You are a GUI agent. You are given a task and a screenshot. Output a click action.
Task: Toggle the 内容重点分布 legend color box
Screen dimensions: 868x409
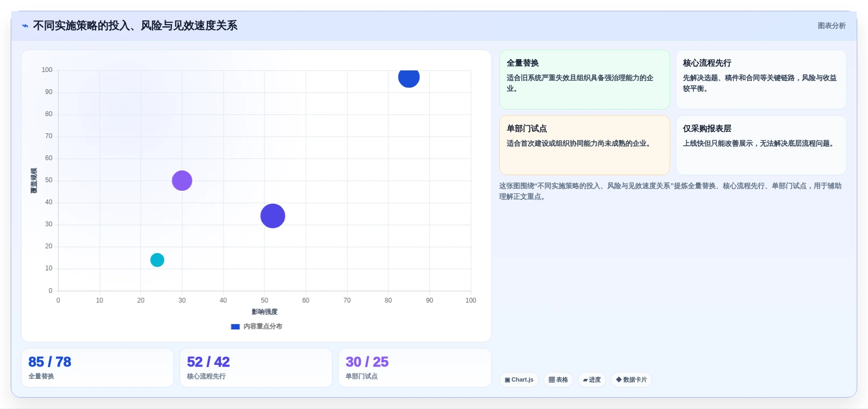[x=235, y=327]
